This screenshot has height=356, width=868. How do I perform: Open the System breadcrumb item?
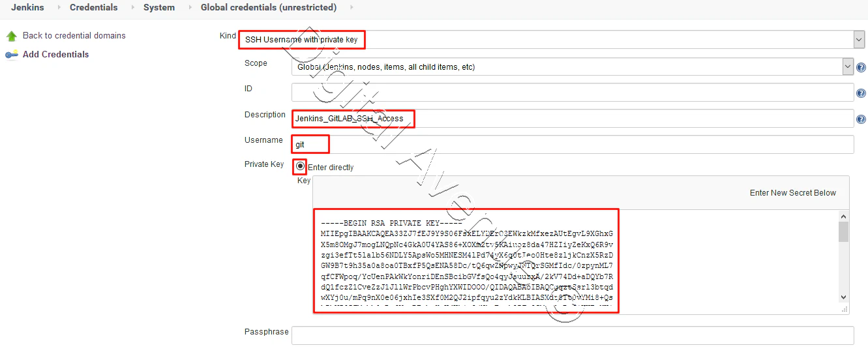coord(159,8)
